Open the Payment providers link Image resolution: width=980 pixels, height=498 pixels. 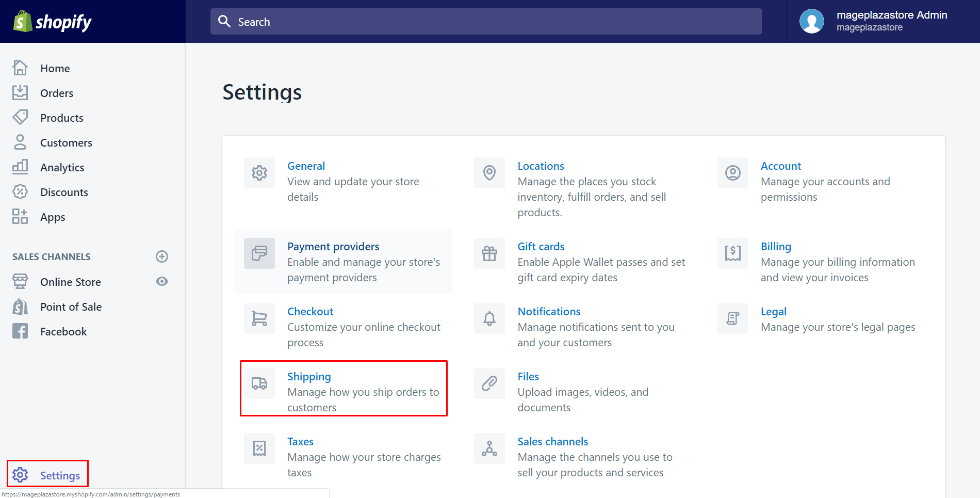tap(333, 247)
